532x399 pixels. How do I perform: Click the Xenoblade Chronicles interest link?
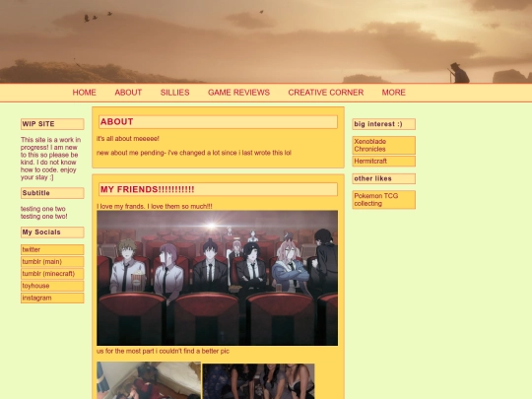(x=384, y=145)
